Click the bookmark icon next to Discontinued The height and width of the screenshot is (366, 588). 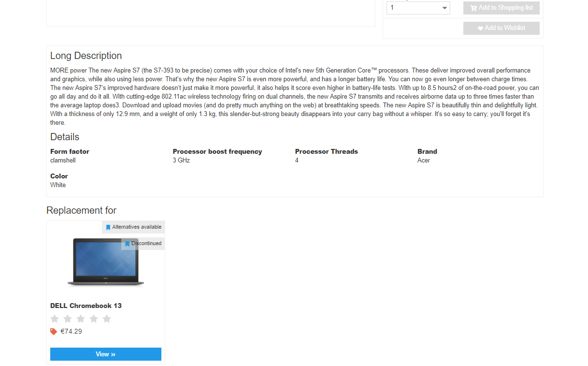point(127,244)
